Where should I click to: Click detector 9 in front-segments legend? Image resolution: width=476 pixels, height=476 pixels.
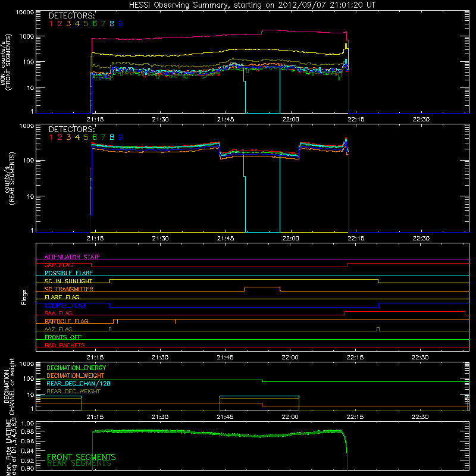[121, 23]
